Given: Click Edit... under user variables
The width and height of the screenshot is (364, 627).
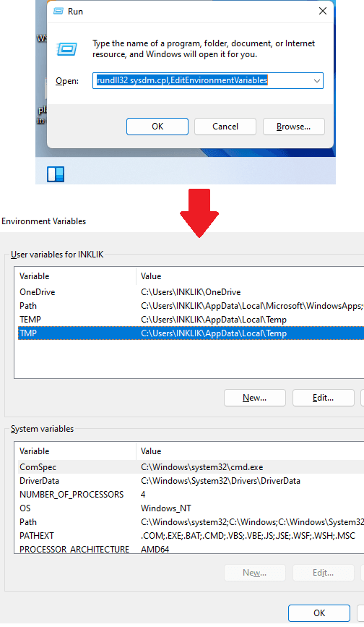Looking at the screenshot, I should (x=324, y=398).
